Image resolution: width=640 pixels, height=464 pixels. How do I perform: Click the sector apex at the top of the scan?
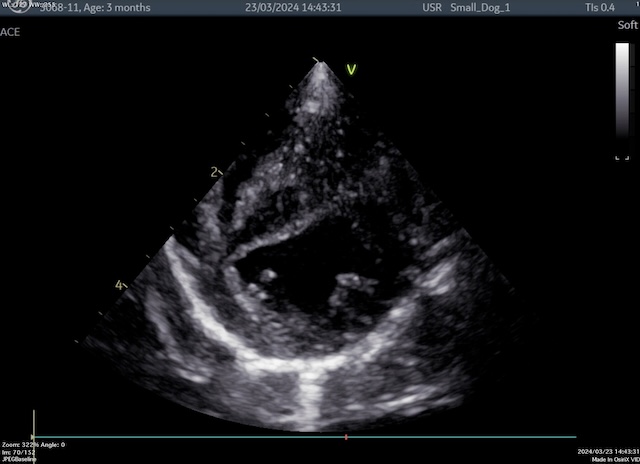[x=321, y=63]
